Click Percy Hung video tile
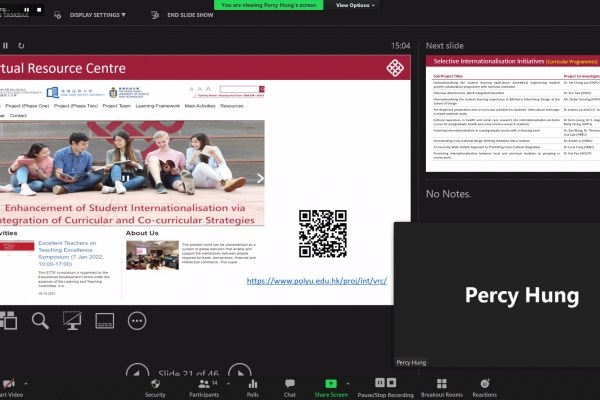Viewport: 600px width, 400px height. point(497,294)
